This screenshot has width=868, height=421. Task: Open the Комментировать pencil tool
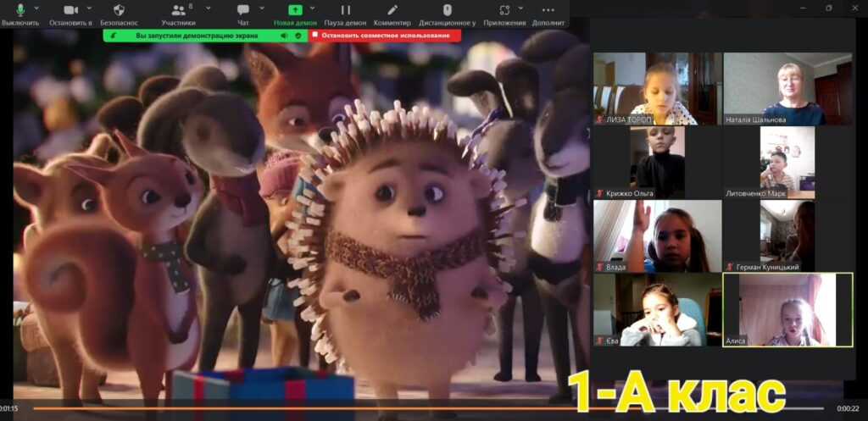392,10
